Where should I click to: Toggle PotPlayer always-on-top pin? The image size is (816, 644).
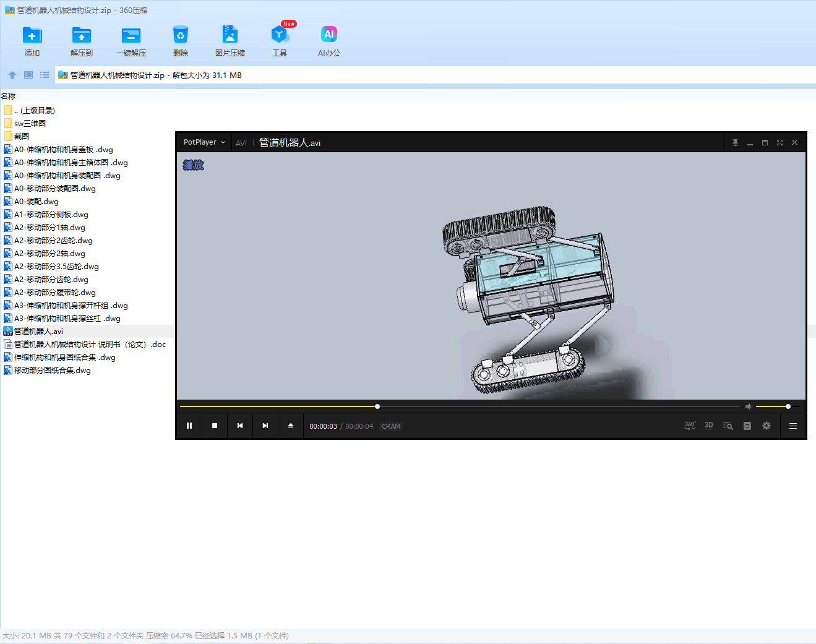click(735, 142)
